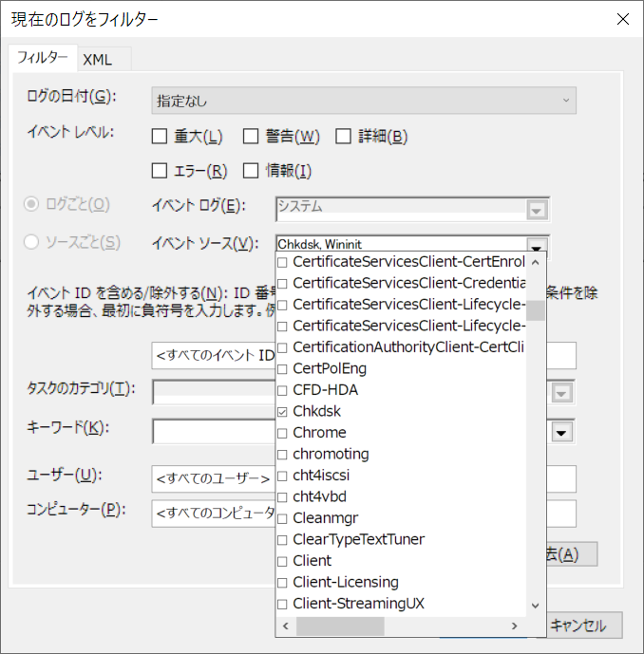Check the Client-StreamingUX source item
644x654 pixels.
(x=282, y=604)
